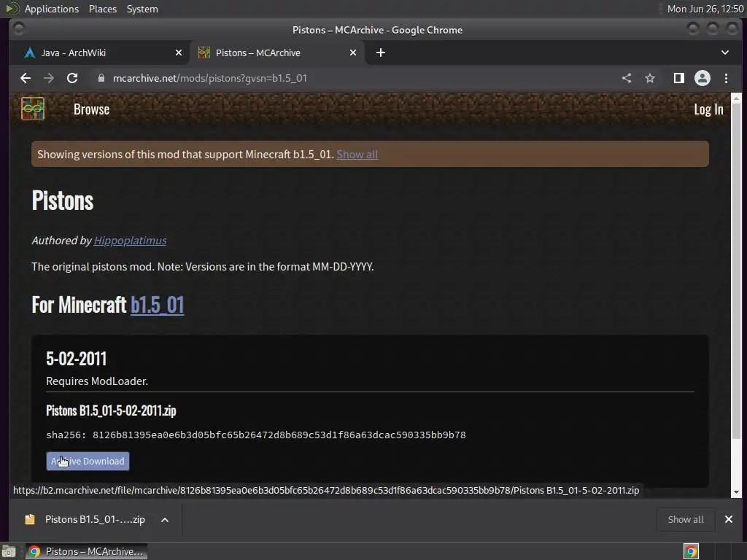Click the page scrollbar up arrow

point(736,98)
